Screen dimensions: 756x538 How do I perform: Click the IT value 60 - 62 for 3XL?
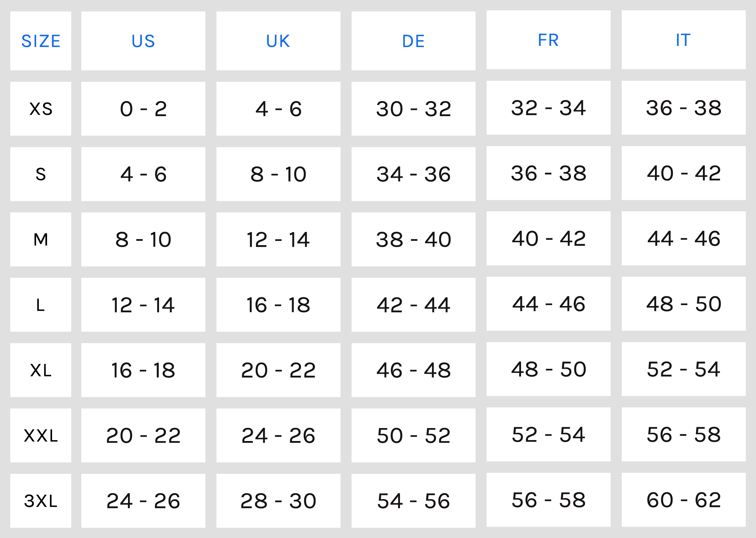(x=683, y=500)
